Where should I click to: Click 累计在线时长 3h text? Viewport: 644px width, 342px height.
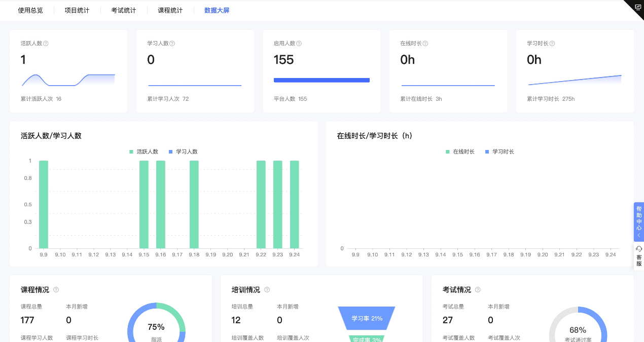tap(421, 99)
